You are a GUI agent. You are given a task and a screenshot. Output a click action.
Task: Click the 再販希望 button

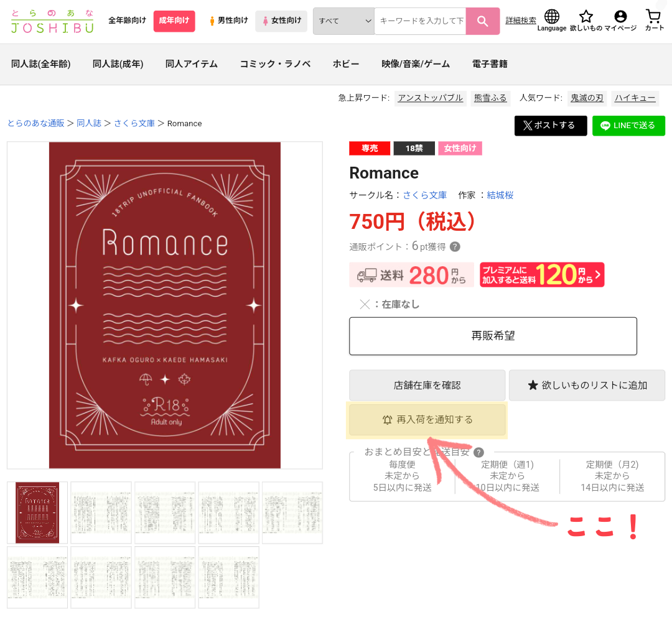[493, 336]
